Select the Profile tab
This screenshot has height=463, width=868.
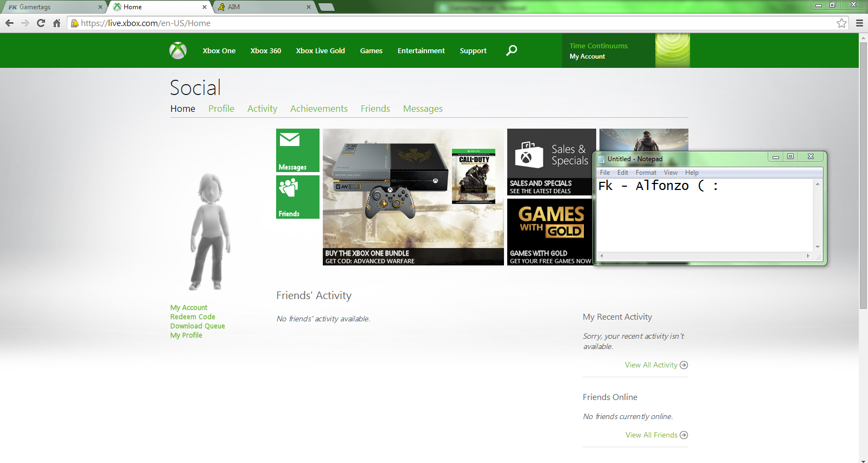(221, 109)
